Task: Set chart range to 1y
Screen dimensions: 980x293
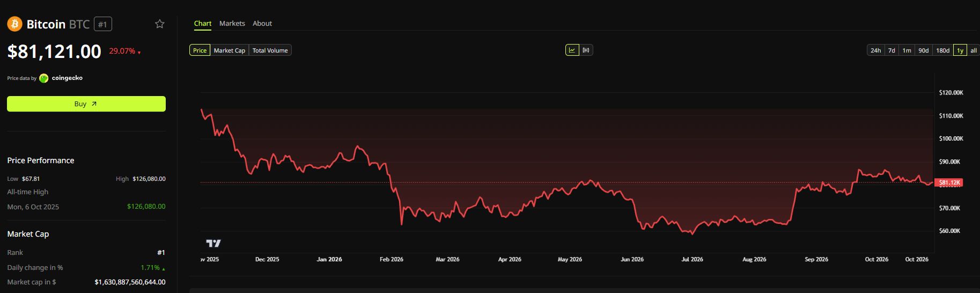Action: coord(960,50)
